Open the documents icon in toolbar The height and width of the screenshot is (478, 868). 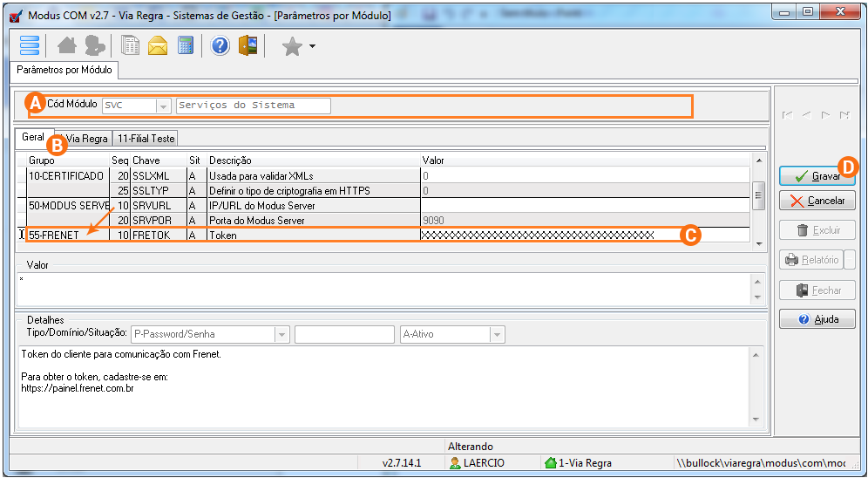coord(131,45)
